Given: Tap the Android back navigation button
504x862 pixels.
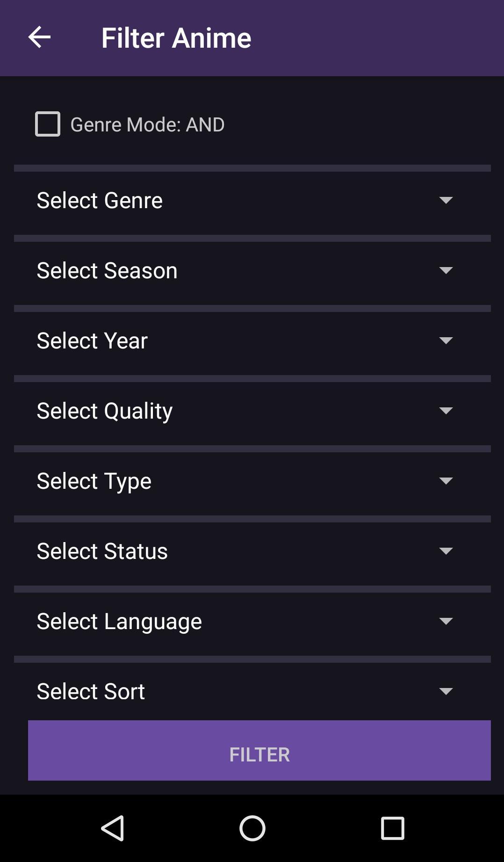Looking at the screenshot, I should [113, 828].
